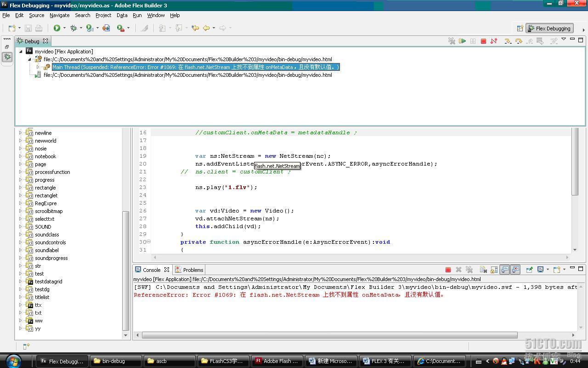
Task: Open the Window menu
Action: click(x=156, y=15)
